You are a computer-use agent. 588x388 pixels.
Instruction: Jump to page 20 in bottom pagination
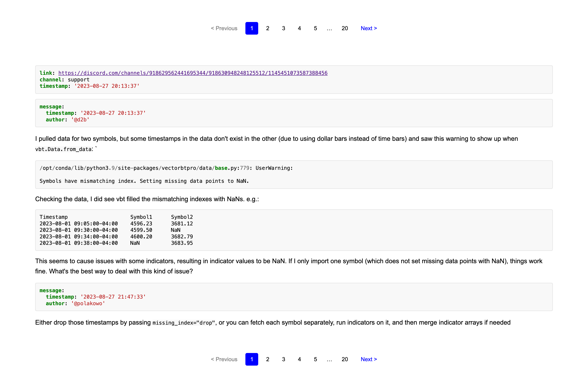pos(344,359)
